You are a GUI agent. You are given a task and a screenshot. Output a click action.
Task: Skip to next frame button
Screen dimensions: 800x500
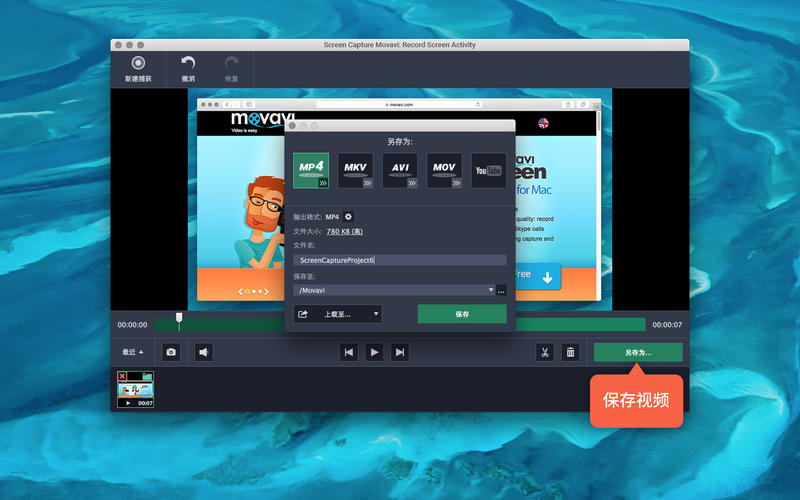click(x=400, y=352)
